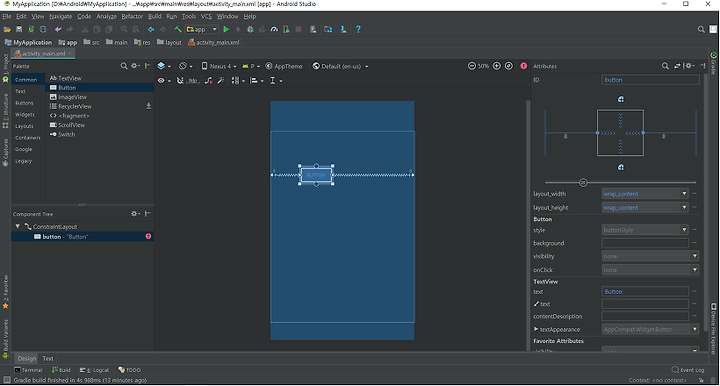Open the Tools menu

tap(189, 17)
